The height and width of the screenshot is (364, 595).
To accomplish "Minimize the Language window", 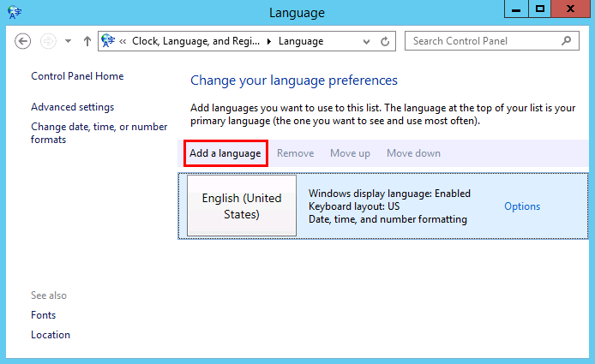I will 516,9.
